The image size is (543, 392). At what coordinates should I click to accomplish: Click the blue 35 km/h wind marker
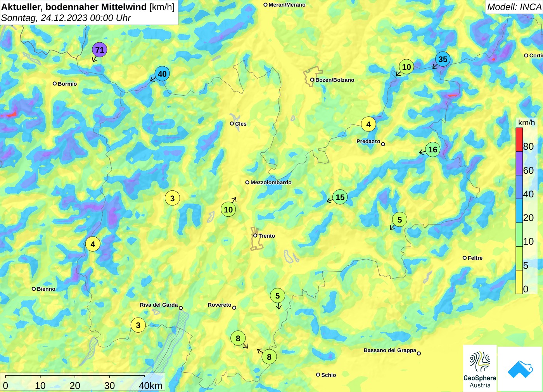[443, 59]
